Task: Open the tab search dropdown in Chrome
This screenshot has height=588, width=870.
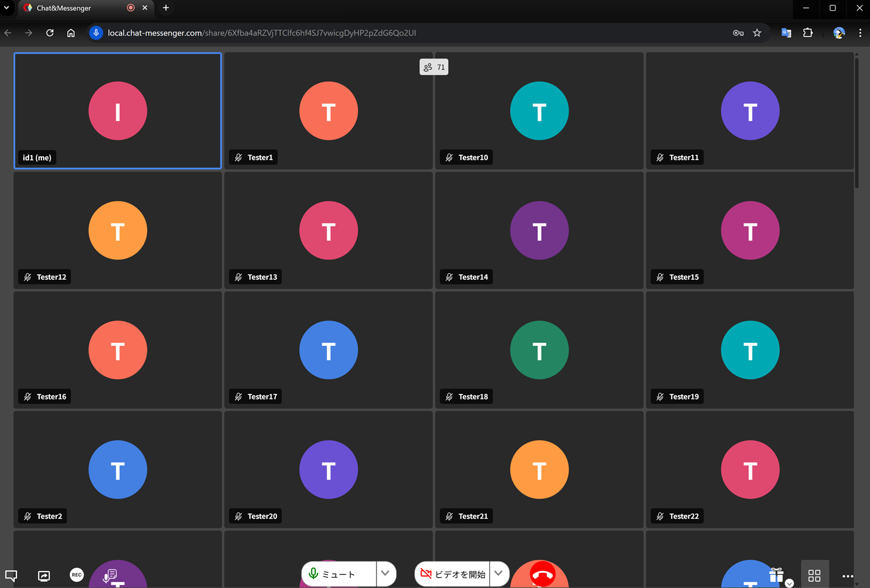Action: [7, 8]
